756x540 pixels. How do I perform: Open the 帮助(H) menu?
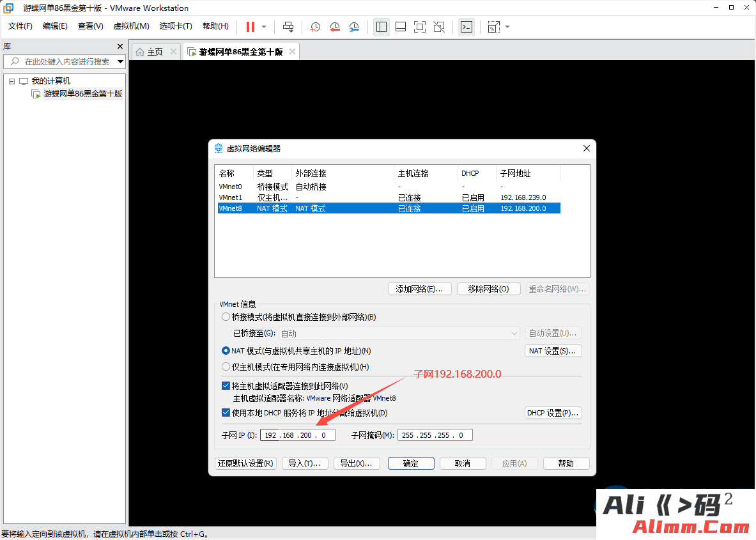pos(215,26)
